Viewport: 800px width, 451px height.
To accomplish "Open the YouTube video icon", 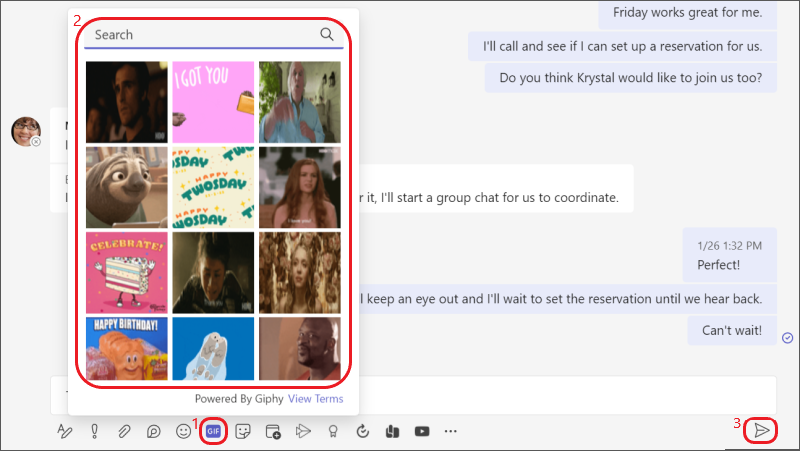I will click(422, 431).
